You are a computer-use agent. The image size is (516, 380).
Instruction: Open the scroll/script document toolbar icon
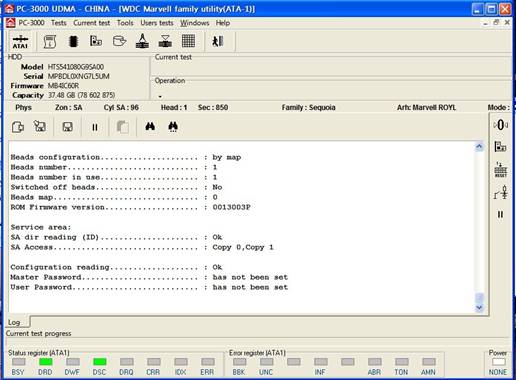[50, 42]
